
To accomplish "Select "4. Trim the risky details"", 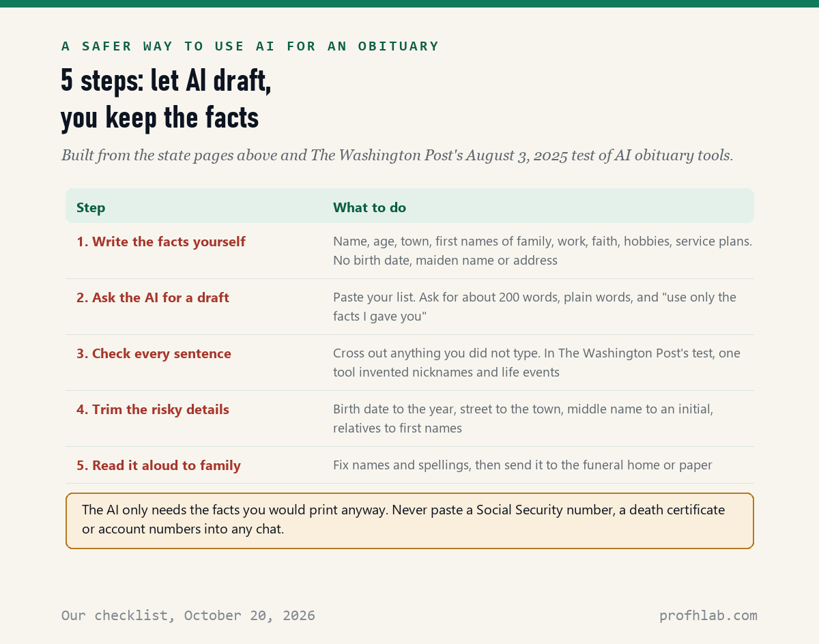I will [x=153, y=409].
